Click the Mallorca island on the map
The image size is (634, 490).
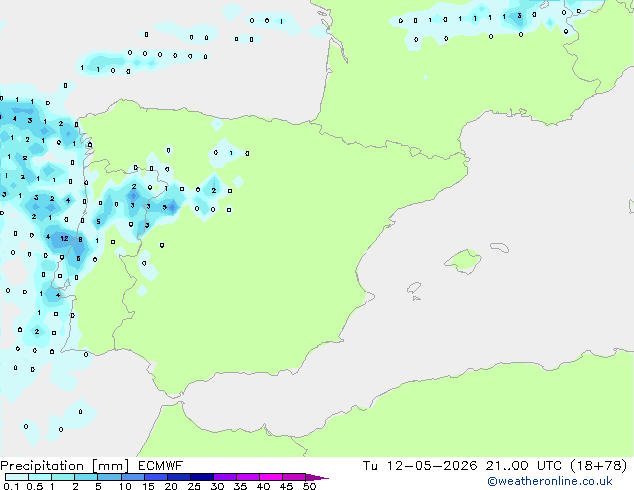(463, 261)
